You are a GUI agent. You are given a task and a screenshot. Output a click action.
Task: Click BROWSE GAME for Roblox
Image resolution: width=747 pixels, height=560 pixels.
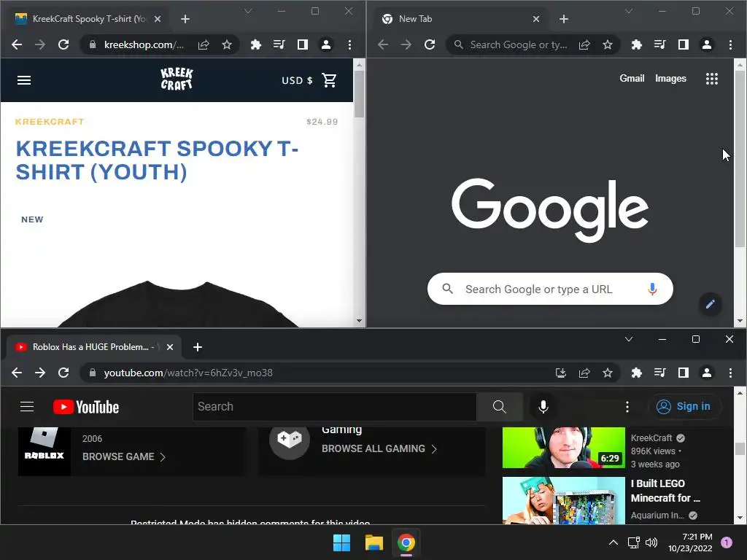(x=123, y=456)
